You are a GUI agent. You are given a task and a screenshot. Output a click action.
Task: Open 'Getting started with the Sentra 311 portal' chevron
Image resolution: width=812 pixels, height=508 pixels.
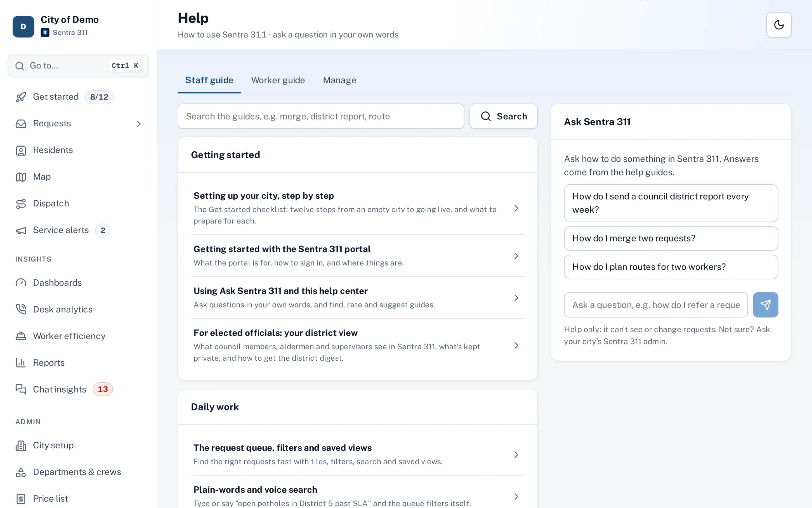pos(516,256)
